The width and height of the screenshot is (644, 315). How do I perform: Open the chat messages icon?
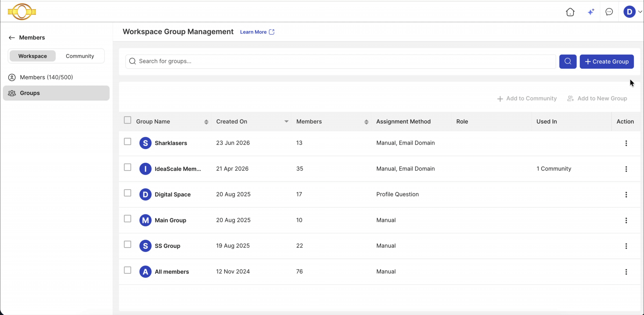[x=609, y=12]
